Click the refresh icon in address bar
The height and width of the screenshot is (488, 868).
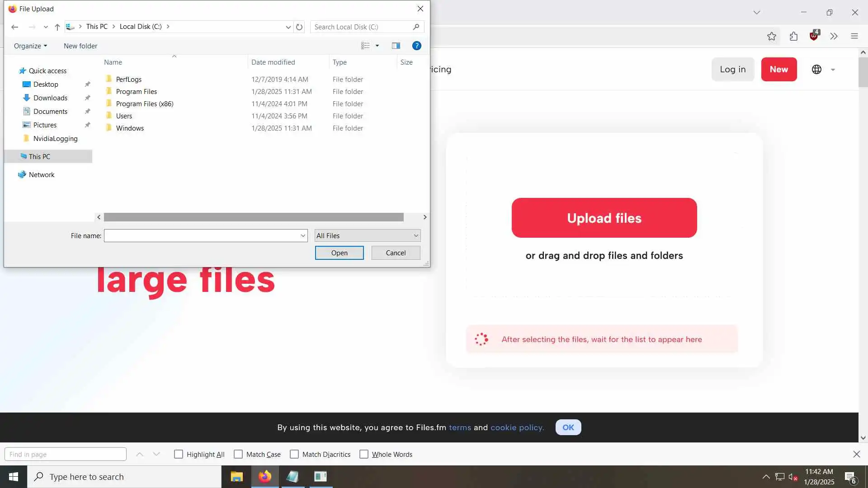299,27
